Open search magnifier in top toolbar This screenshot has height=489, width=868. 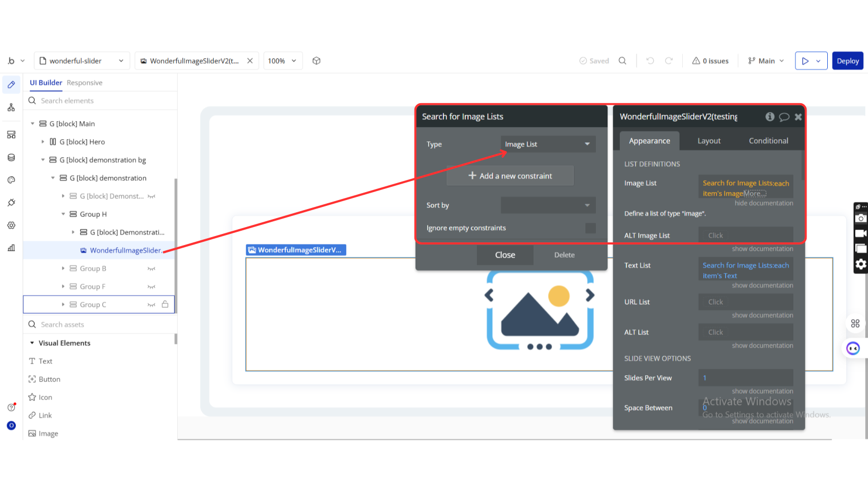coord(622,61)
